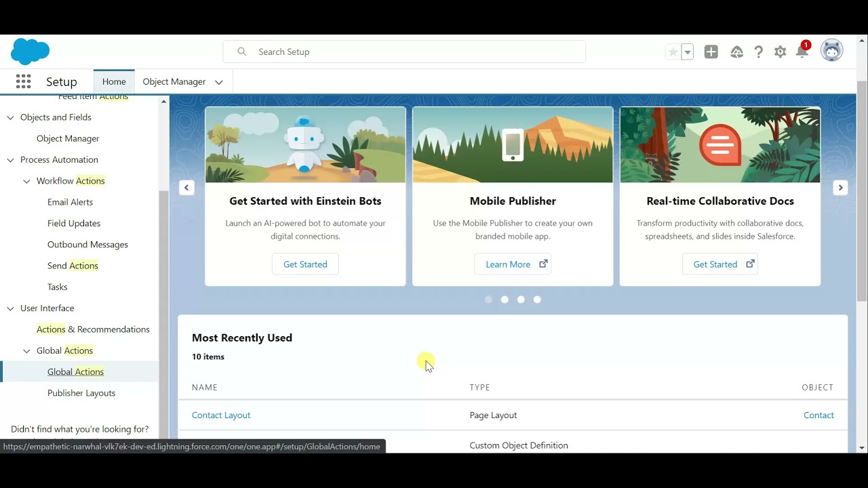Click the search magnifier icon
This screenshot has width=868, height=488.
coord(241,52)
